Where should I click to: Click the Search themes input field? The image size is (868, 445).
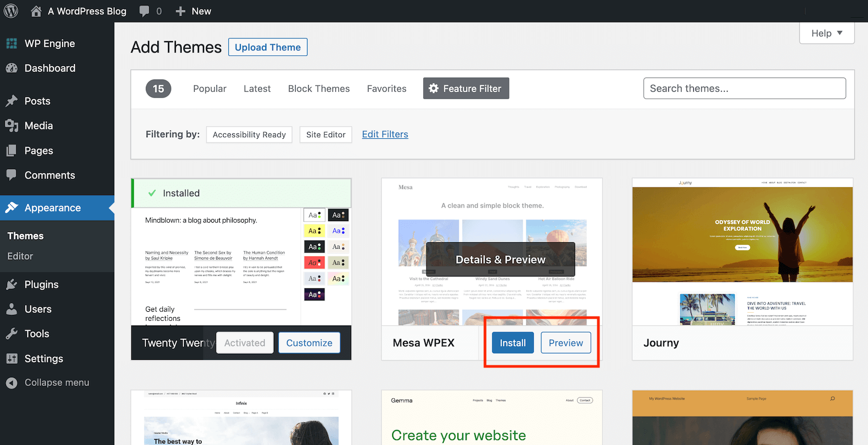(744, 88)
